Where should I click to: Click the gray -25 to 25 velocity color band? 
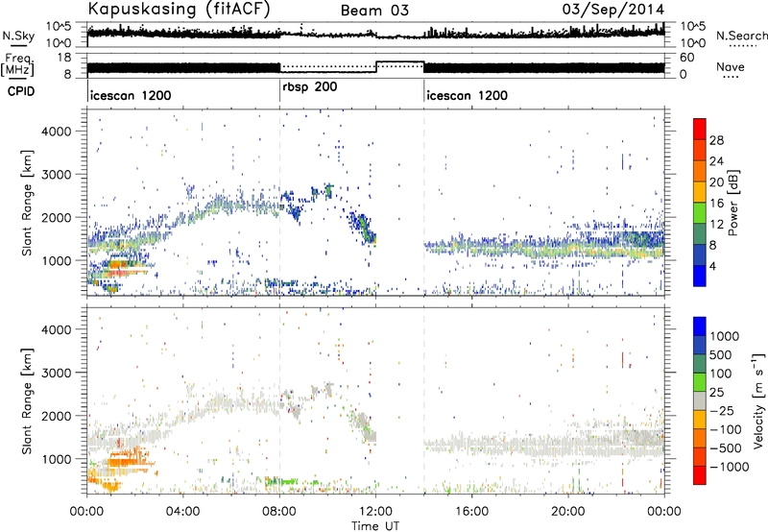point(700,401)
